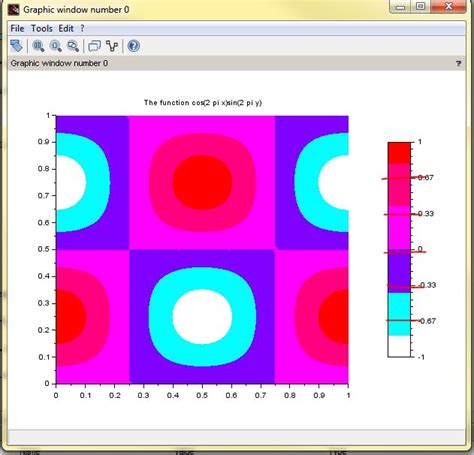Select the rotate figure tool icon
Viewport: 474px width, 455px height.
coord(17,46)
